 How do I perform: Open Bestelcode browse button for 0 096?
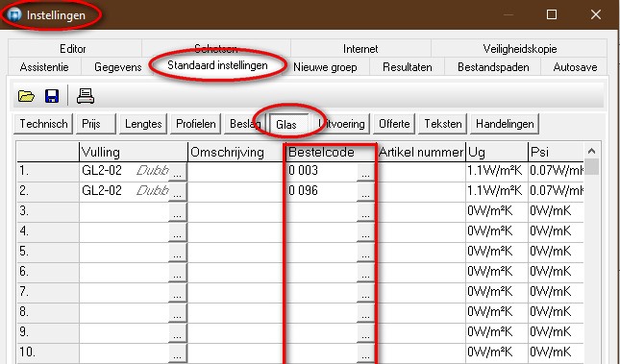365,193
